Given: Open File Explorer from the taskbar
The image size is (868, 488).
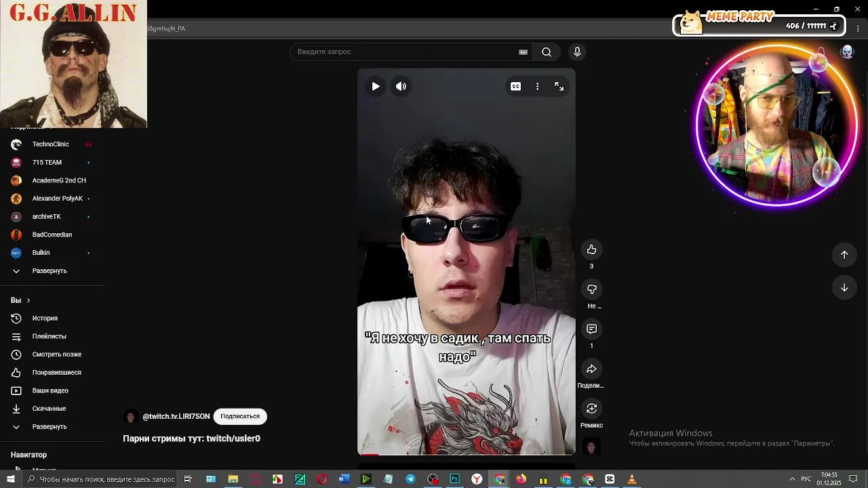Looking at the screenshot, I should pos(233,479).
